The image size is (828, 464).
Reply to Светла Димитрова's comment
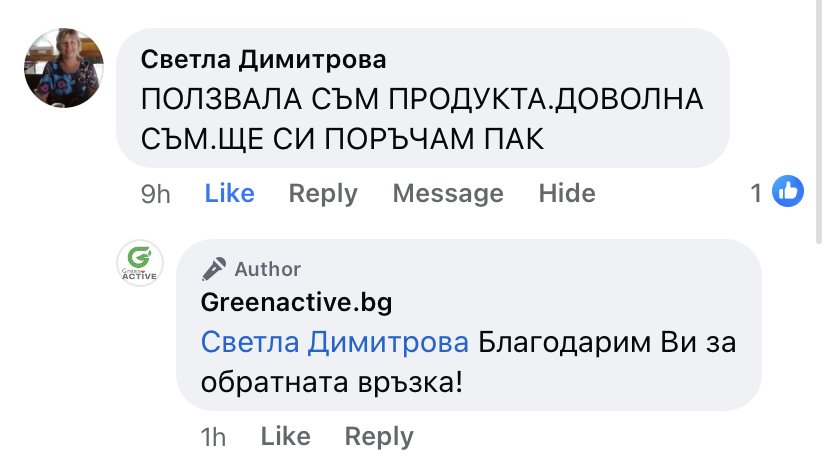click(323, 194)
